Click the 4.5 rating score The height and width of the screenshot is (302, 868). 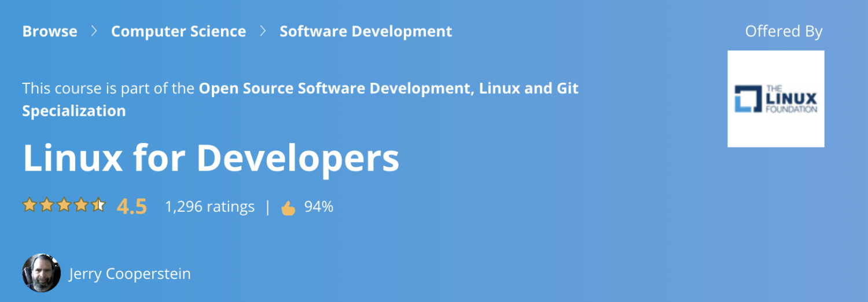click(132, 207)
